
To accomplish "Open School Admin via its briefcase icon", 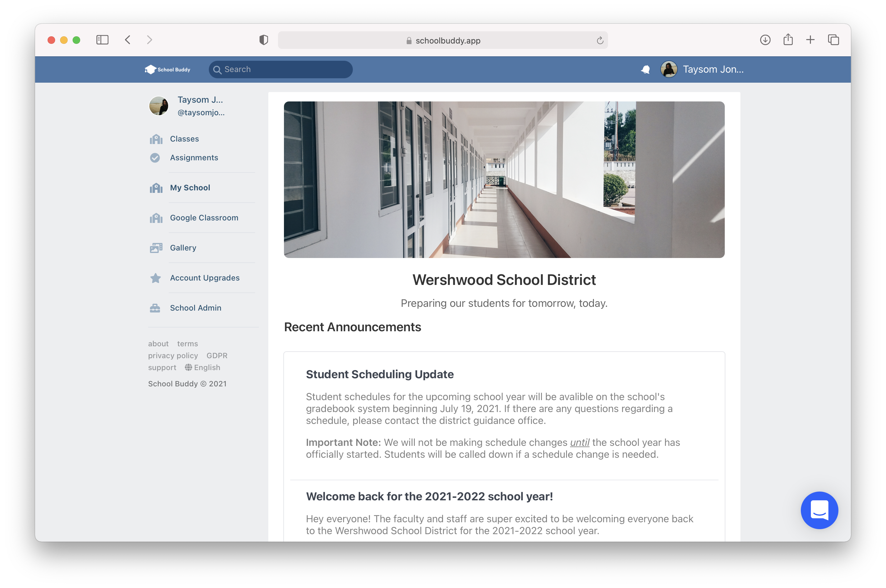I will [x=155, y=308].
